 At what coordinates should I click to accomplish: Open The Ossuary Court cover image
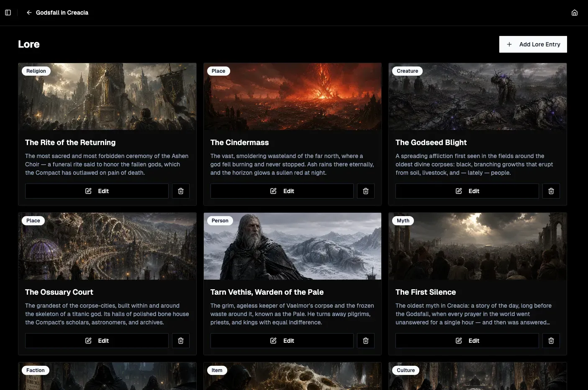(107, 246)
